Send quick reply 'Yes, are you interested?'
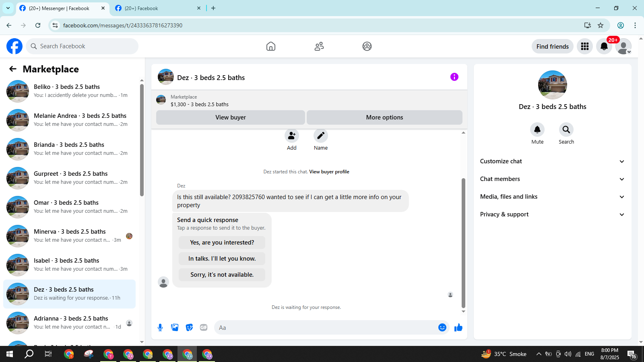644x362 pixels. (x=222, y=243)
